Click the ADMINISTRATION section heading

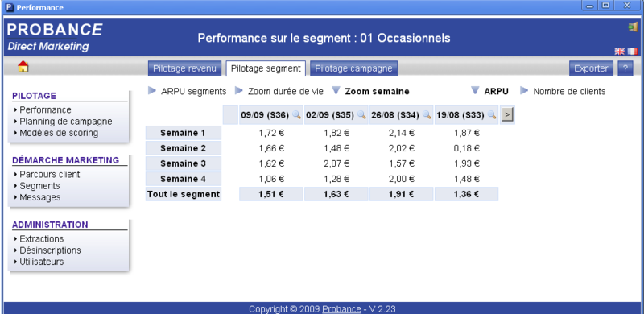point(50,225)
